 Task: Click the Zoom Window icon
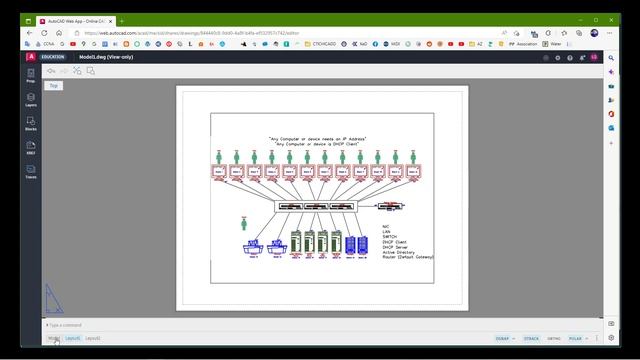[91, 71]
